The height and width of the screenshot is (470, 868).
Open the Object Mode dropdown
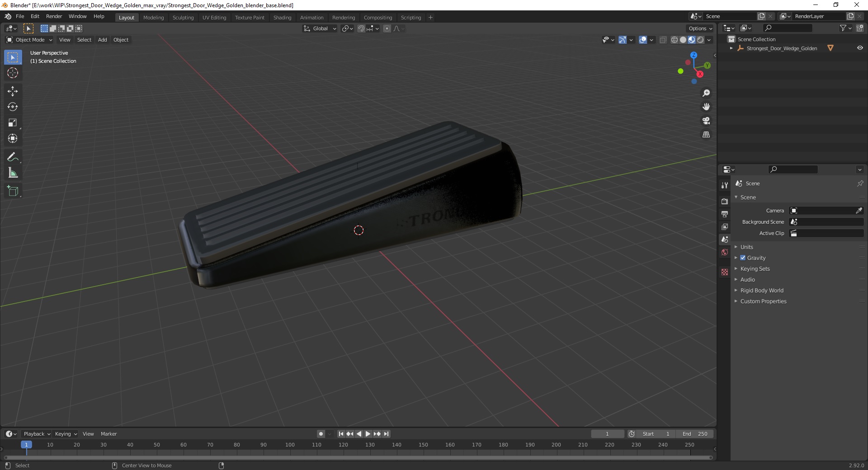(x=29, y=40)
